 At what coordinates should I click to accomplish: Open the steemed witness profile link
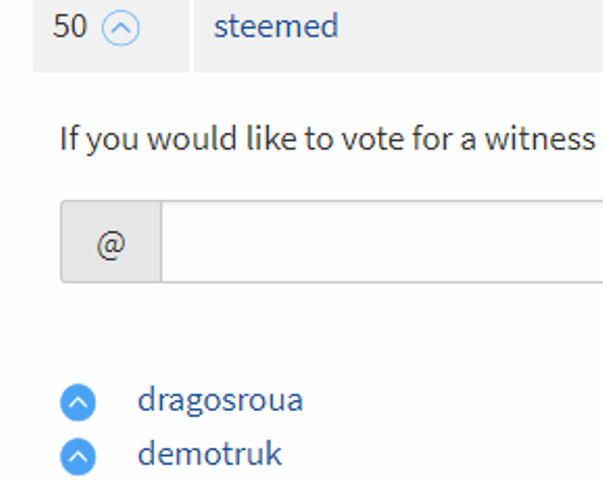pyautogui.click(x=275, y=26)
